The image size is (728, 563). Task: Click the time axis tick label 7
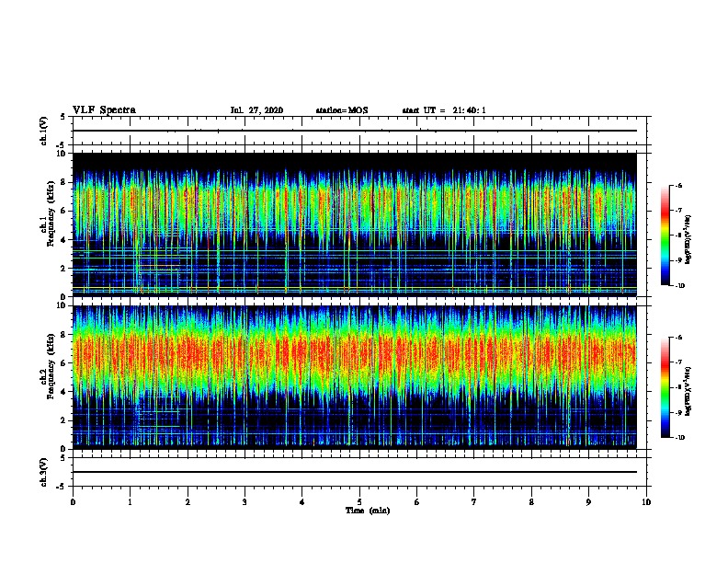tap(474, 501)
